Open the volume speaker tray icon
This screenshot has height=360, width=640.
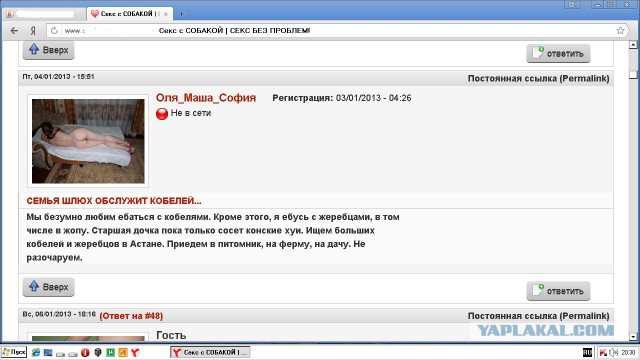[x=613, y=353]
